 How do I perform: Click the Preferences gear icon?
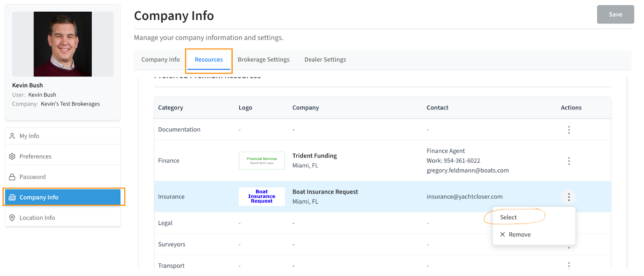12,157
